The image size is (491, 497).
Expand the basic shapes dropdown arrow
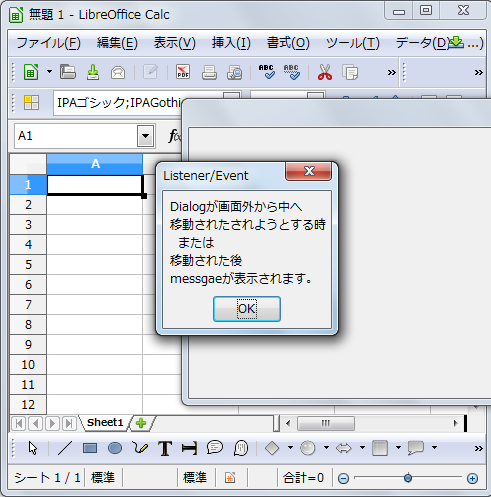290,448
